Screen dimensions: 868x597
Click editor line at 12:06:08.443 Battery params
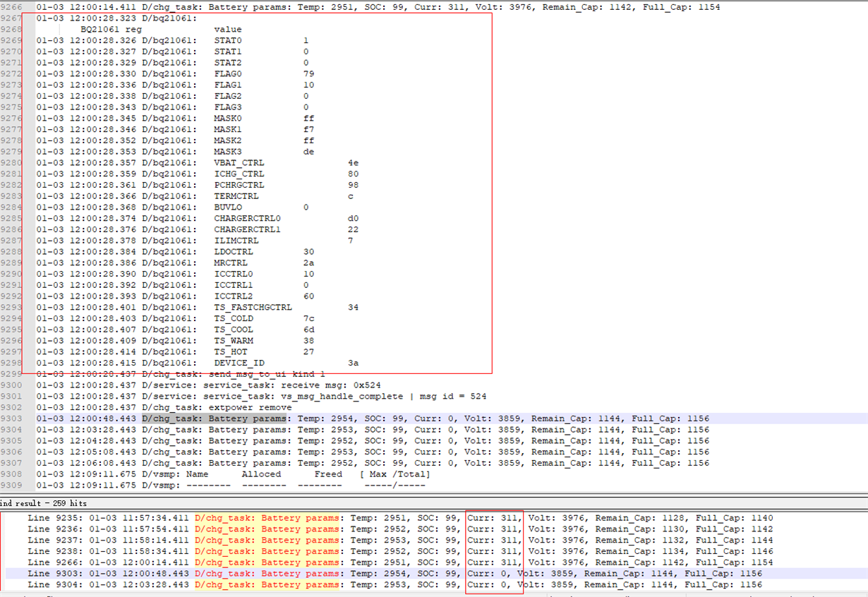[373, 463]
